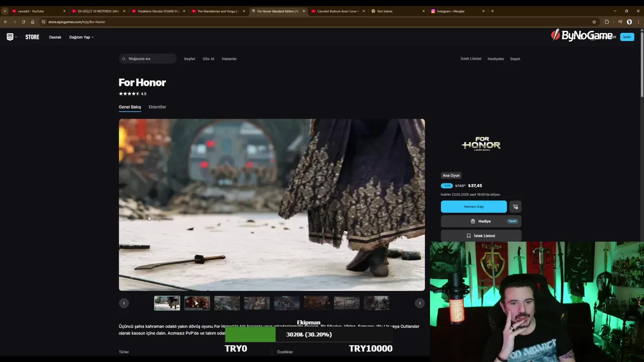Select fourth screenshot thumbnail
This screenshot has height=362, width=644.
(257, 303)
